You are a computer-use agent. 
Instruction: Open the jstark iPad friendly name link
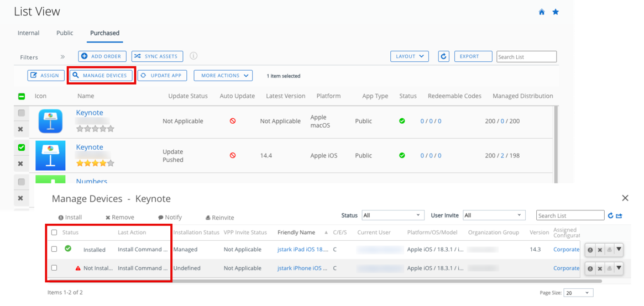click(x=303, y=250)
